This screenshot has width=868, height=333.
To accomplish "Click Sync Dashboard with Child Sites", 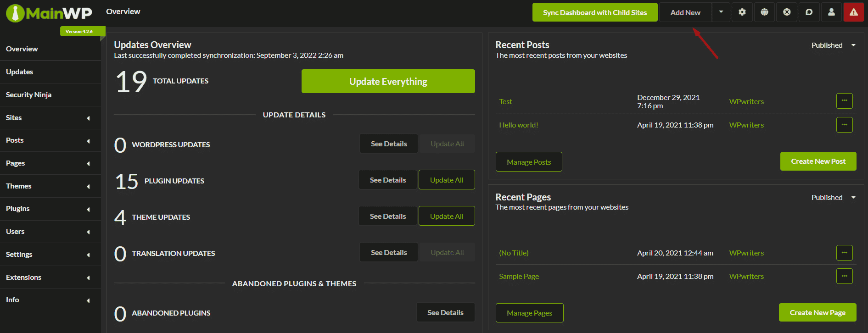I will 595,12.
